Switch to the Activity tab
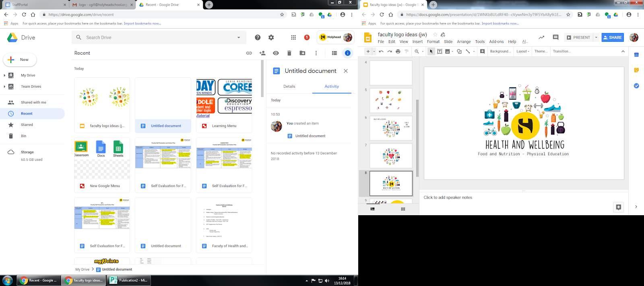The width and height of the screenshot is (644, 286). [x=332, y=86]
